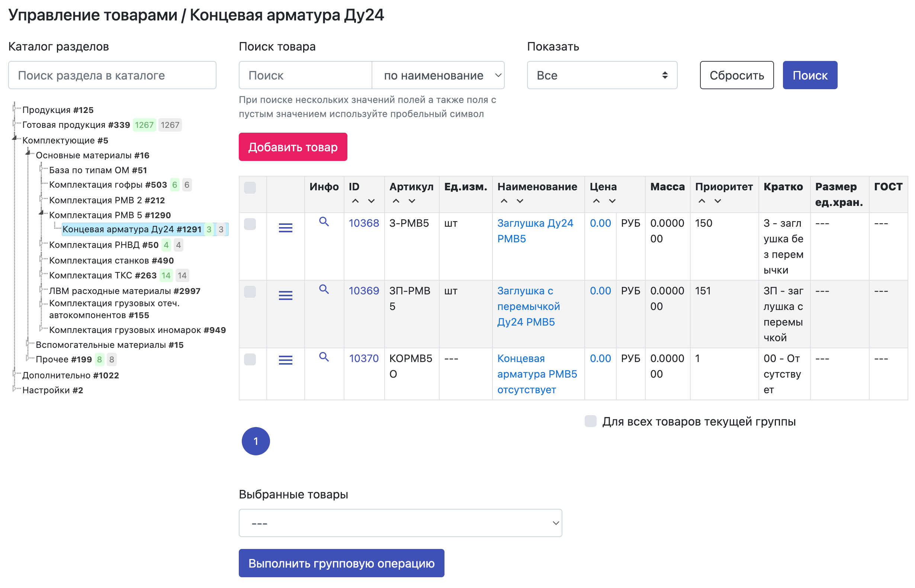
Task: Open the 'Показать' Все dropdown
Action: click(602, 75)
